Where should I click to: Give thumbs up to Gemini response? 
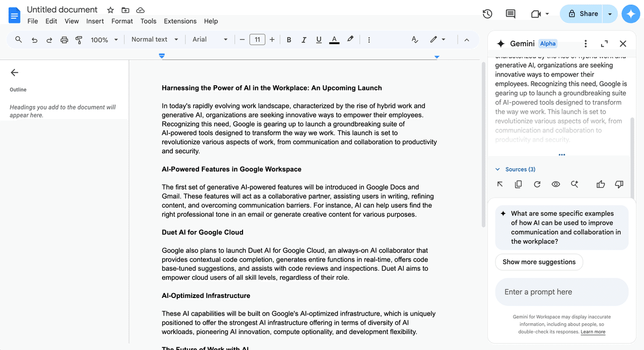click(601, 184)
